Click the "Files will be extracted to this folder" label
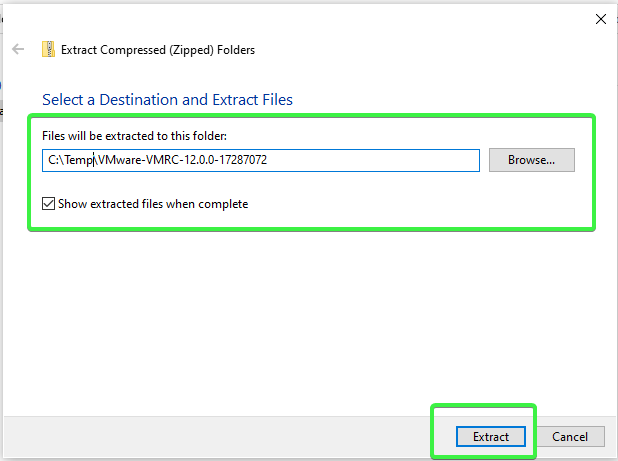The width and height of the screenshot is (618, 461). tap(134, 136)
